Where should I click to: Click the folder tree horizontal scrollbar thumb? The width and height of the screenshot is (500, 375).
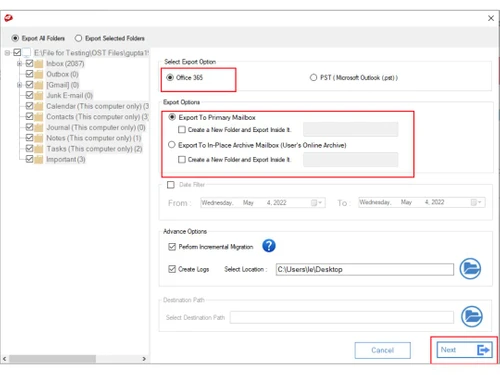pos(52,359)
